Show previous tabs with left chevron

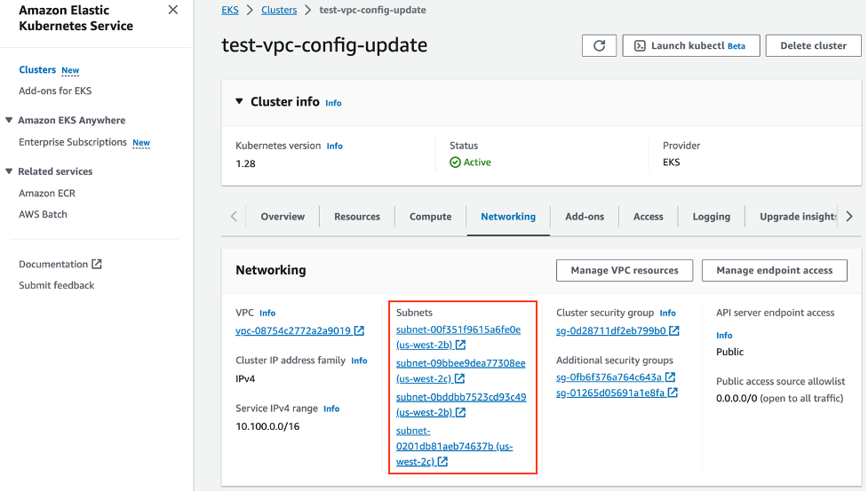click(234, 217)
